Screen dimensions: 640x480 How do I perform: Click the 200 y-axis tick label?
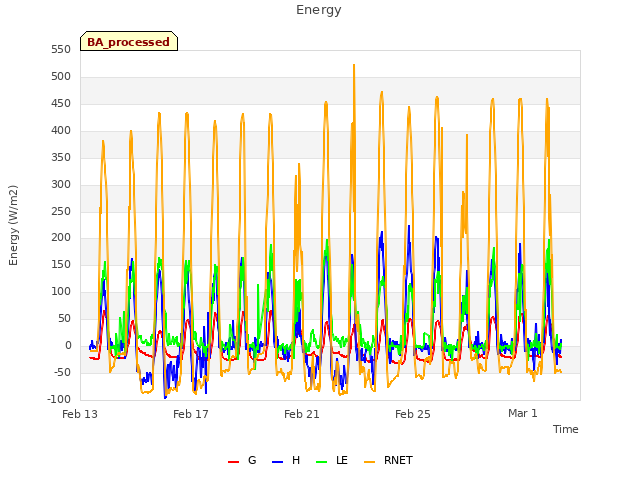pos(61,238)
